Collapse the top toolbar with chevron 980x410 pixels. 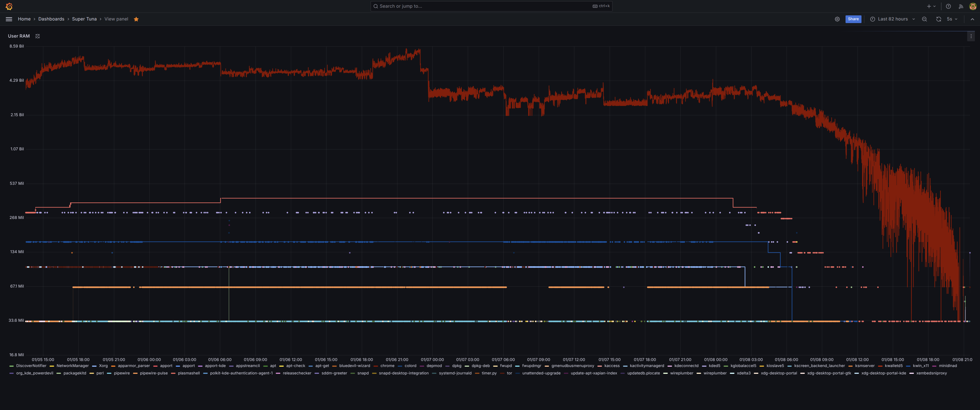[x=972, y=19]
